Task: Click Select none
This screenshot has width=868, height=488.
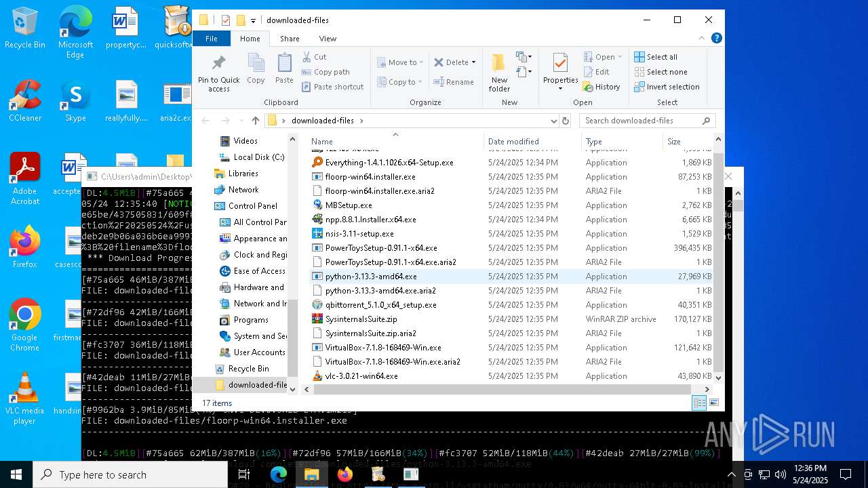Action: (660, 72)
